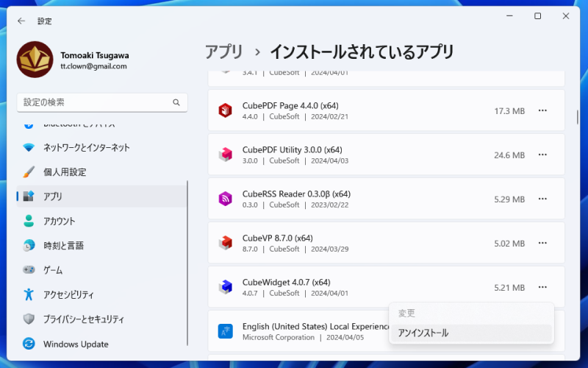The image size is (588, 368).
Task: Open アクセシビリティ settings
Action: pyautogui.click(x=101, y=294)
